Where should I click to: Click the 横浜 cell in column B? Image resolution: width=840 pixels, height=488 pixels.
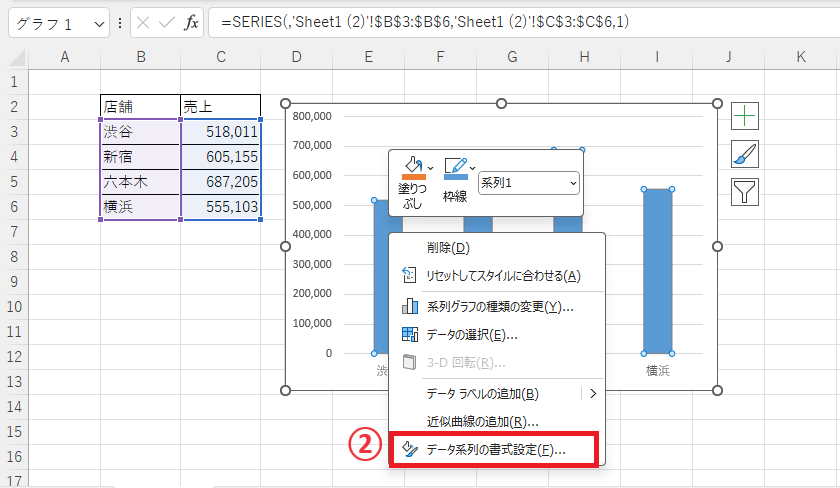[140, 207]
